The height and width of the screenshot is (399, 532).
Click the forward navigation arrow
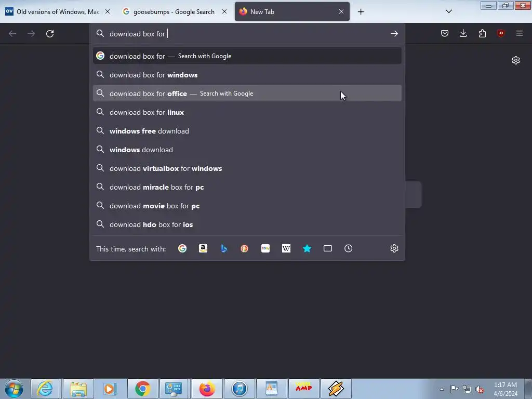[31, 34]
